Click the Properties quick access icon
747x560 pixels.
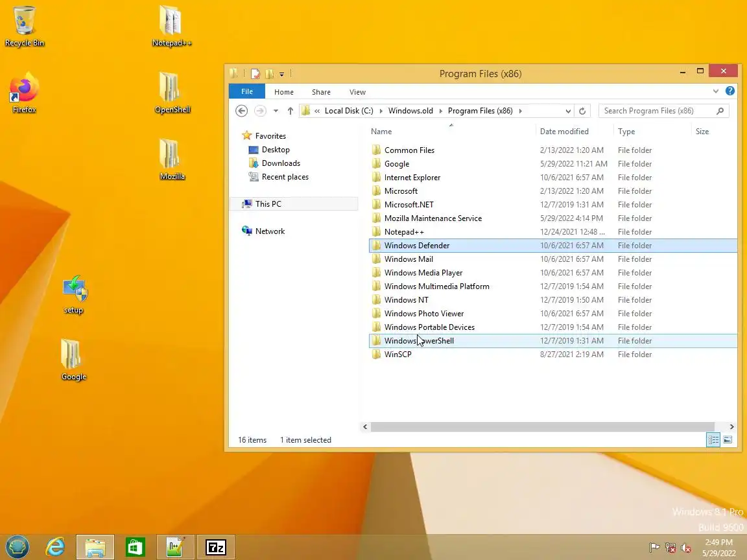click(255, 74)
